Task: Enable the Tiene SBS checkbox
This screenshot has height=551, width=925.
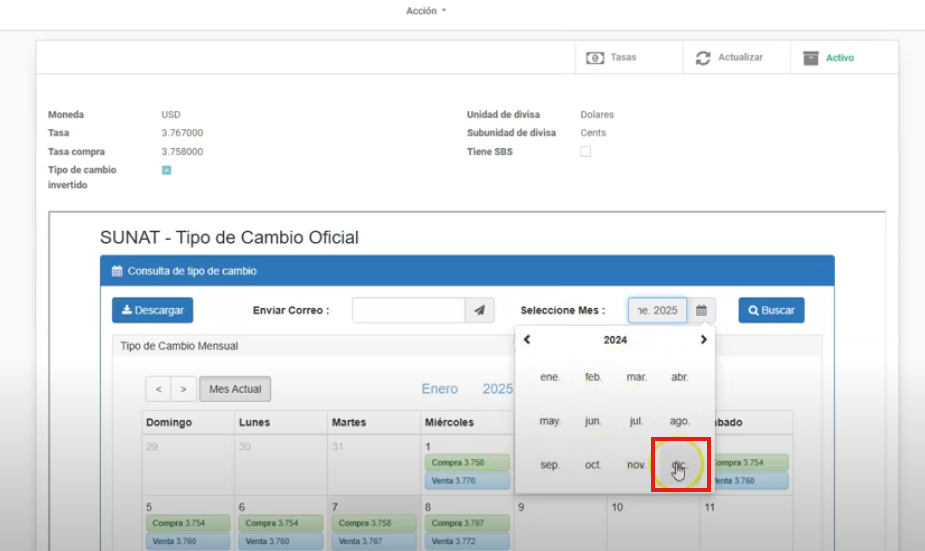Action: pos(586,152)
